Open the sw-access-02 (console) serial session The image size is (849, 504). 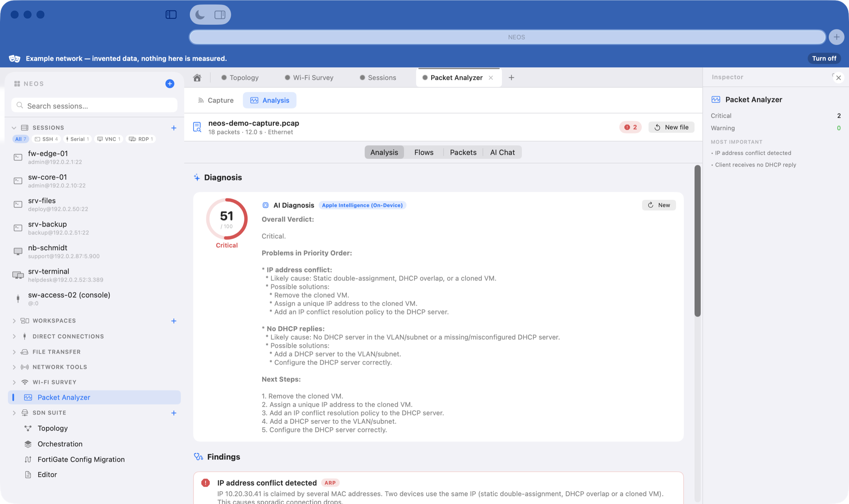(94, 299)
